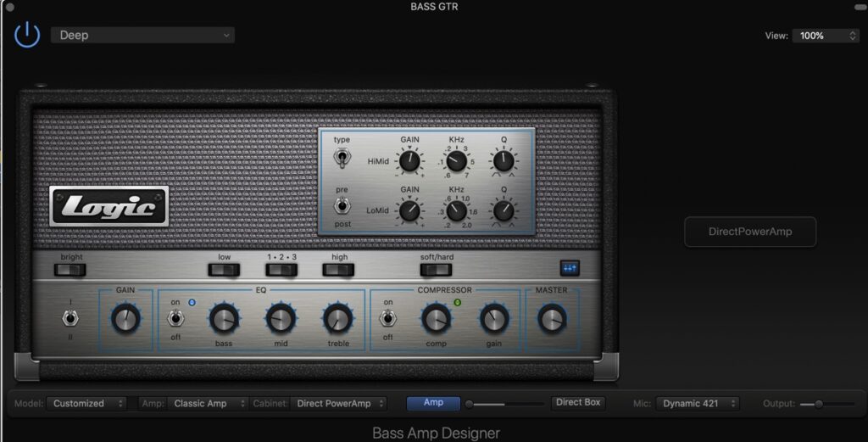
Task: Click the MASTER volume knob
Action: click(552, 318)
